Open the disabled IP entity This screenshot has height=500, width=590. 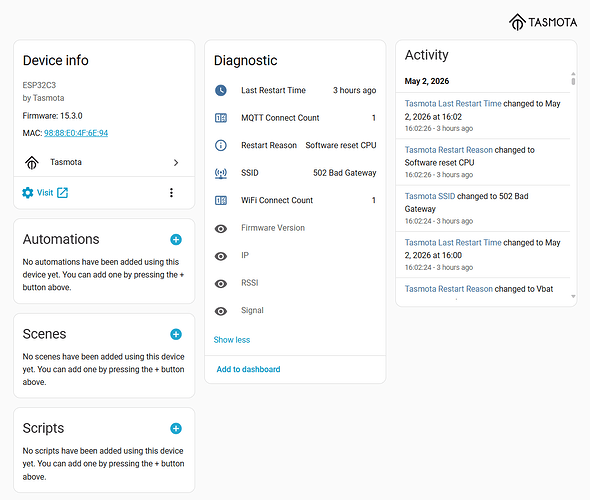(x=295, y=255)
